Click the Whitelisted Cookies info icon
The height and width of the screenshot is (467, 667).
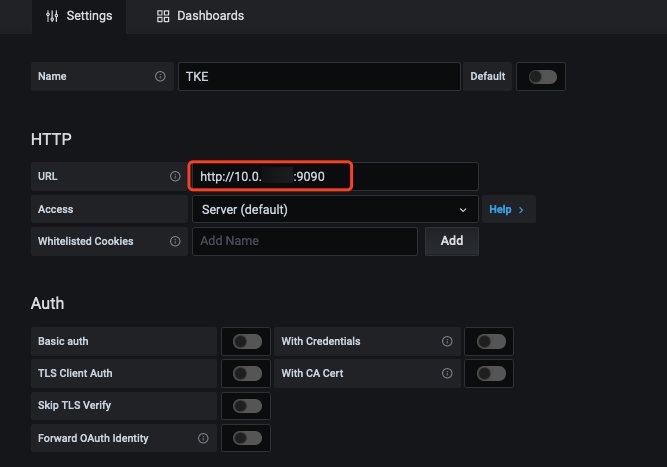pyautogui.click(x=175, y=241)
